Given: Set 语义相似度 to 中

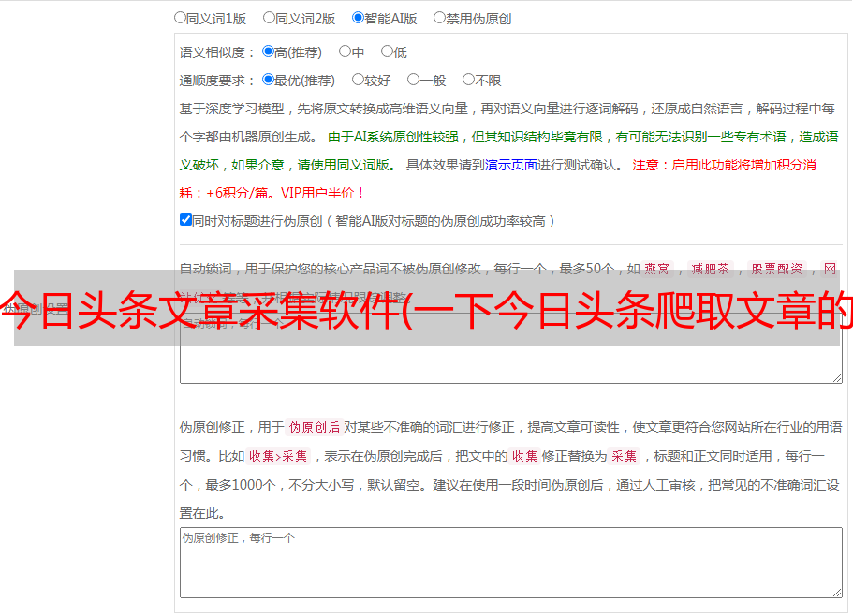Looking at the screenshot, I should point(345,51).
